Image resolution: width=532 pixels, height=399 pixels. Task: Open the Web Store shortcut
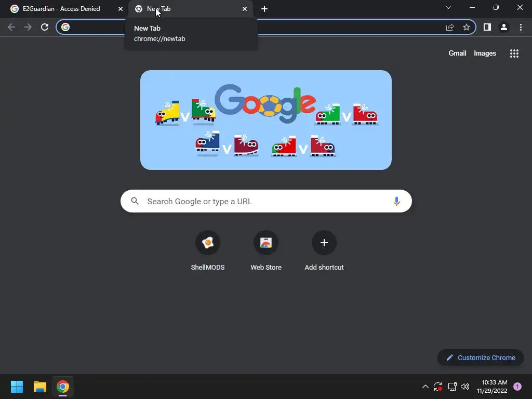tap(266, 250)
